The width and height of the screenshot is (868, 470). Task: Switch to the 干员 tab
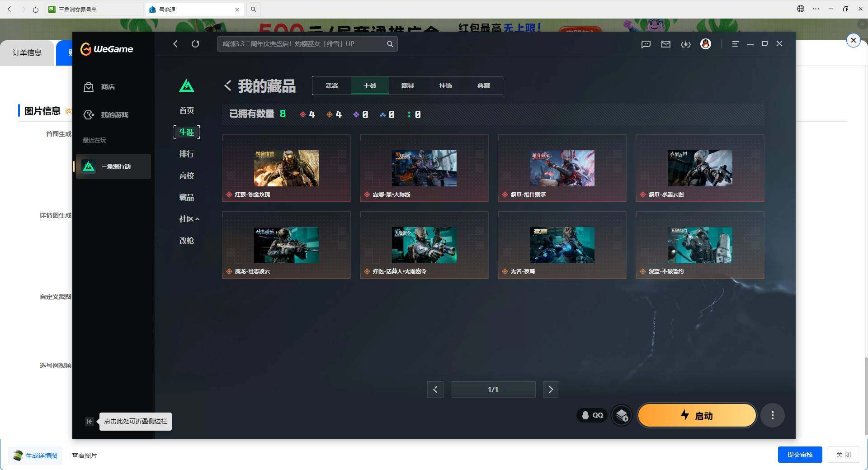[x=370, y=85]
